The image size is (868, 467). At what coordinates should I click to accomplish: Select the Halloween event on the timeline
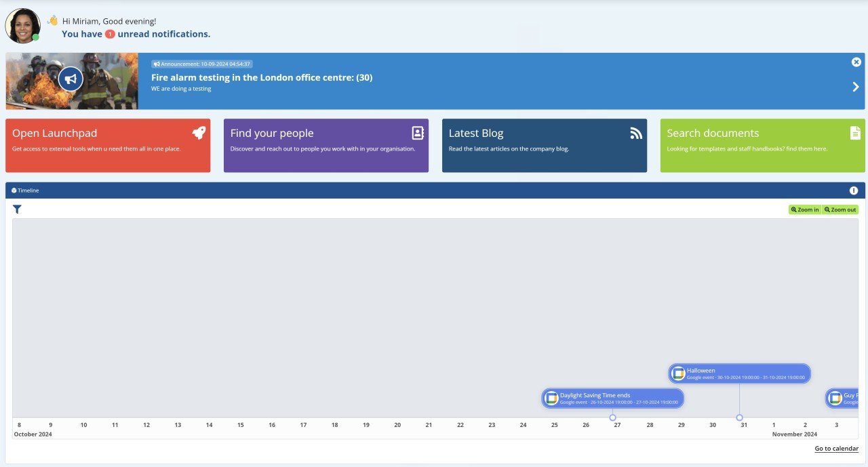pyautogui.click(x=739, y=373)
